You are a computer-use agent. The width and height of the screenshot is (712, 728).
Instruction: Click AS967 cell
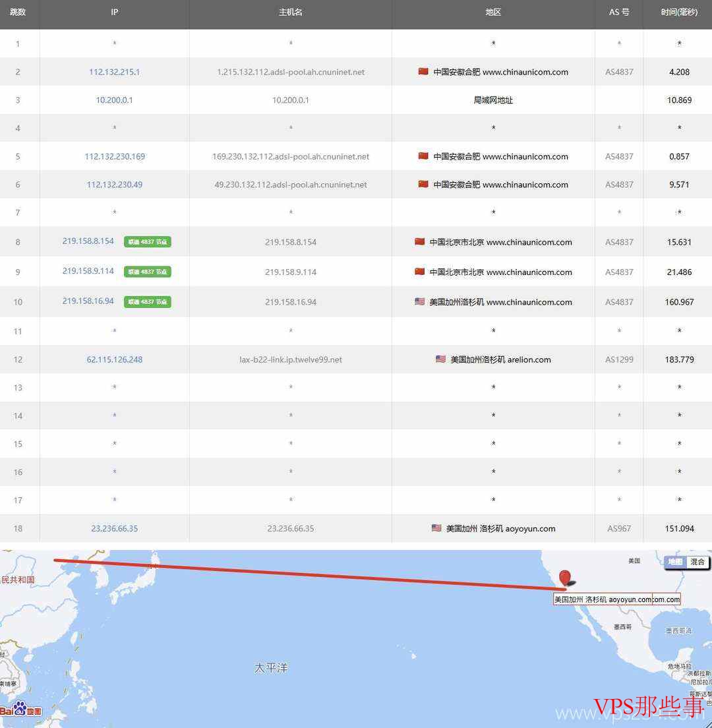619,528
